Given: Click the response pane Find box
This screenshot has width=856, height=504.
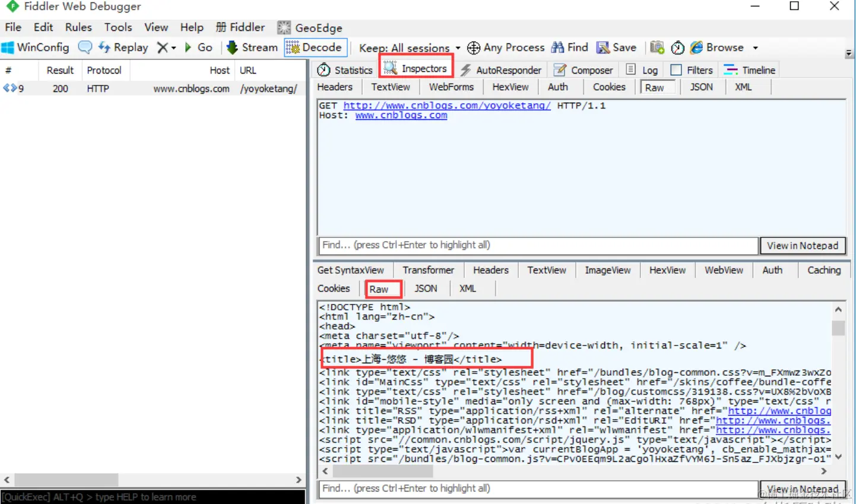Looking at the screenshot, I should [x=538, y=489].
